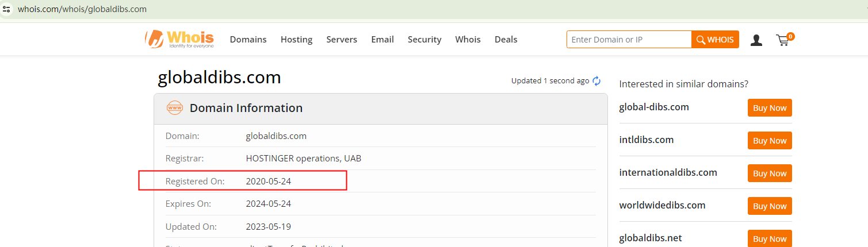Click the www Domain Information icon

click(174, 108)
